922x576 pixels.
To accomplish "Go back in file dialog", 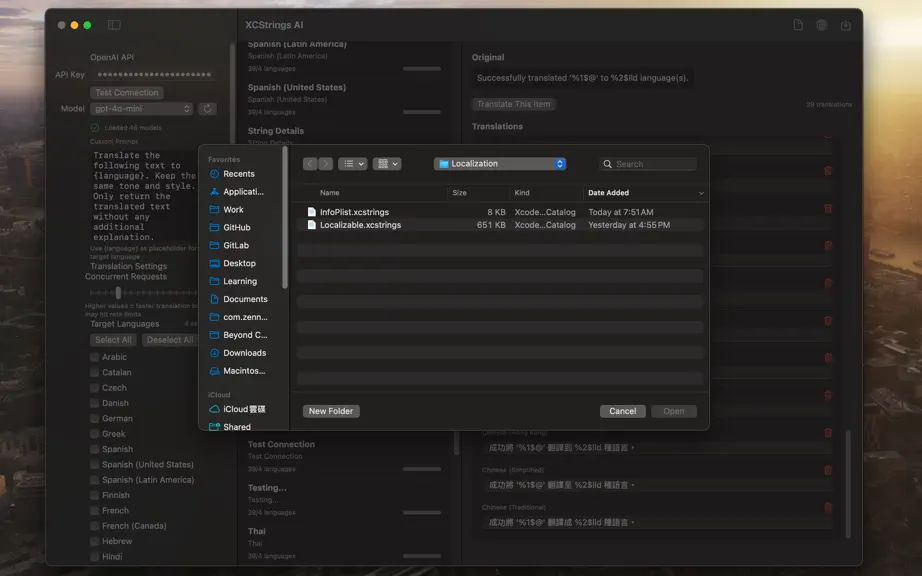I will click(310, 164).
